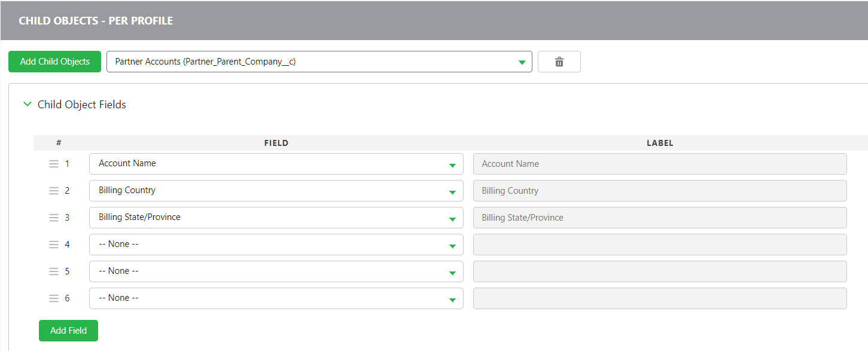The image size is (868, 351).
Task: Click the Add Child Objects button
Action: click(54, 61)
